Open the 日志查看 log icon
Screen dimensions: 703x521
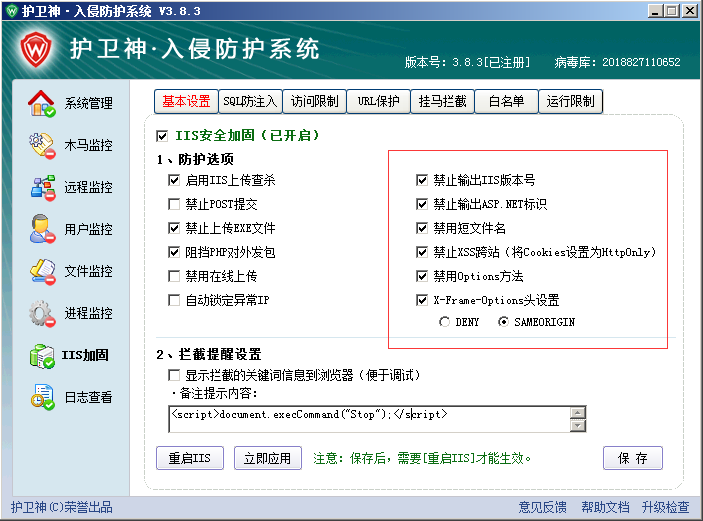point(43,397)
